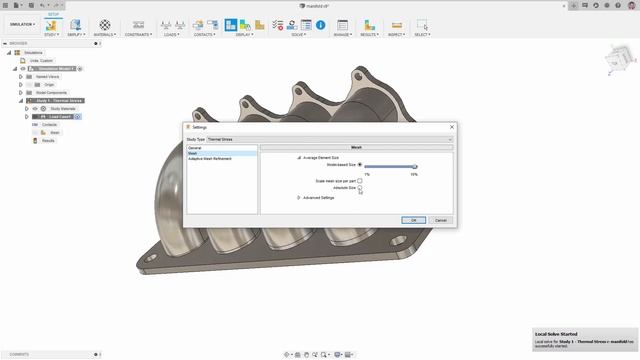Click the Local Solve Started notification
Image resolution: width=640 pixels, height=360 pixels.
pos(584,340)
